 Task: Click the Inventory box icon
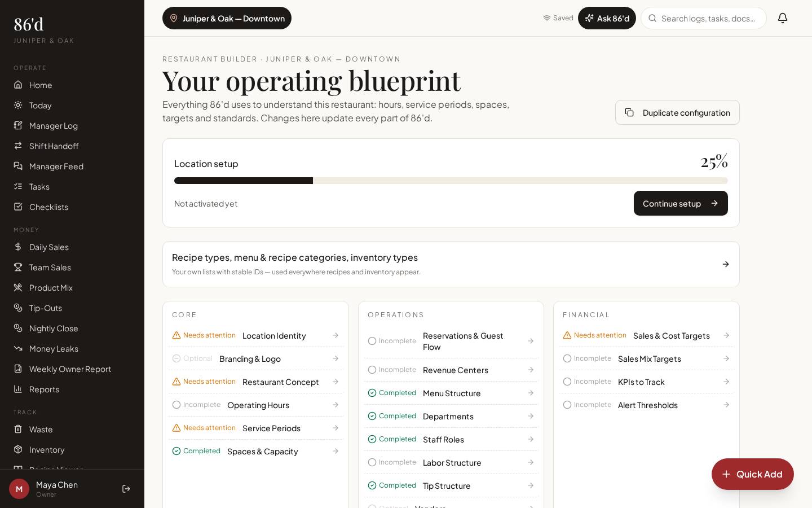pyautogui.click(x=18, y=449)
